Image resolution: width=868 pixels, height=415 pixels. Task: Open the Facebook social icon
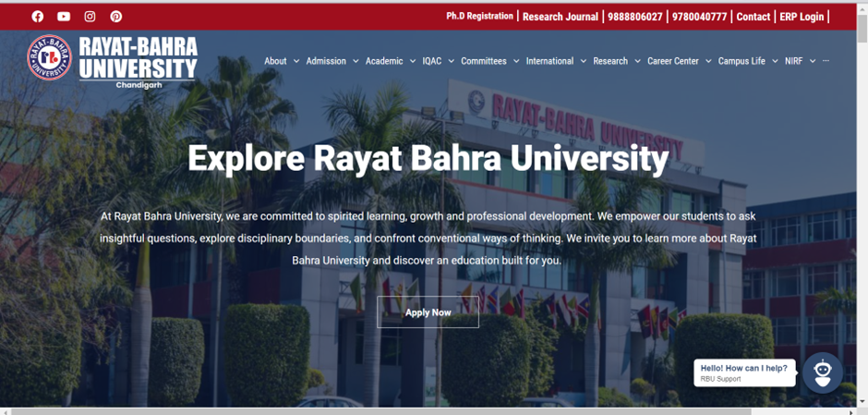pyautogui.click(x=38, y=17)
